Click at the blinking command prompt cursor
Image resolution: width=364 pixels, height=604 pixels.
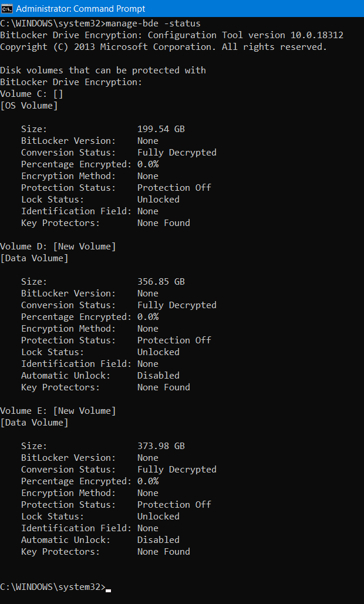pyautogui.click(x=108, y=590)
